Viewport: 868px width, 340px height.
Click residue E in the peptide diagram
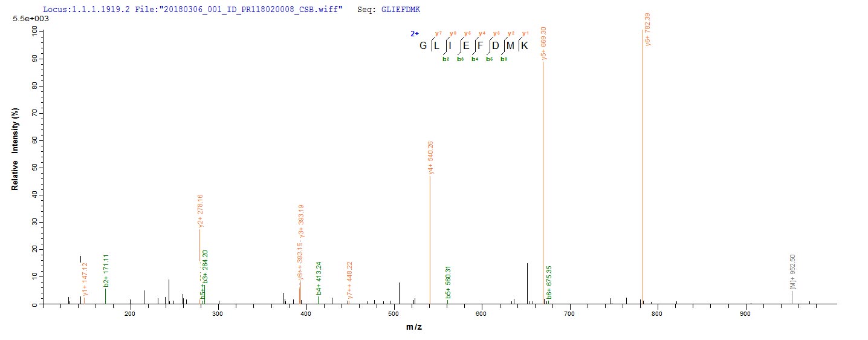coord(467,46)
